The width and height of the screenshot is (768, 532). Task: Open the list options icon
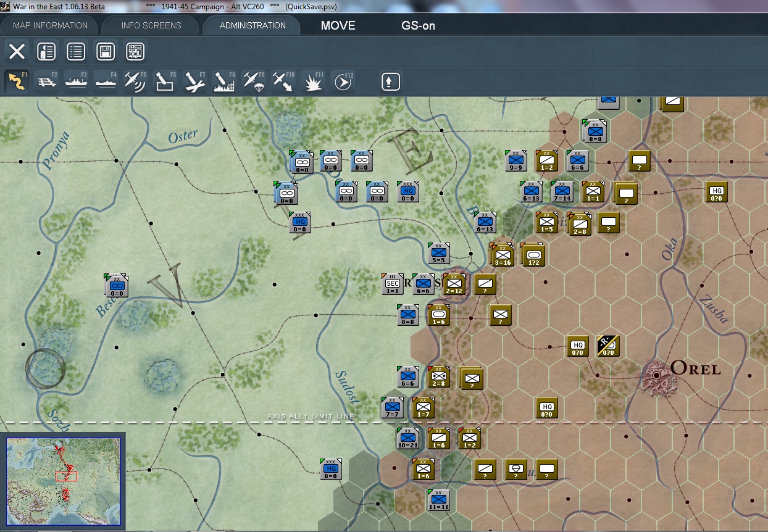click(x=76, y=51)
